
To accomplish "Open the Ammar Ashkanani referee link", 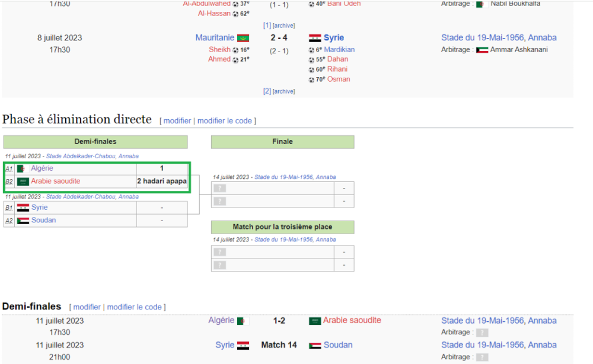I will pyautogui.click(x=519, y=50).
